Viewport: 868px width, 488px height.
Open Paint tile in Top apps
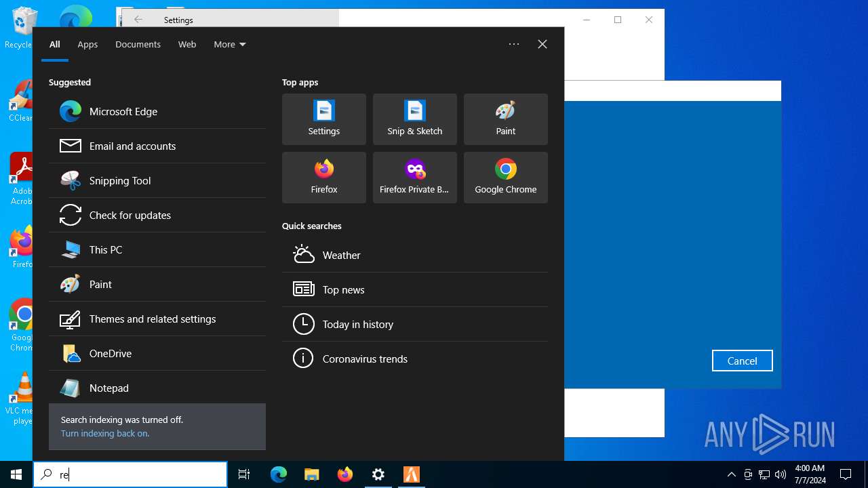pyautogui.click(x=506, y=119)
